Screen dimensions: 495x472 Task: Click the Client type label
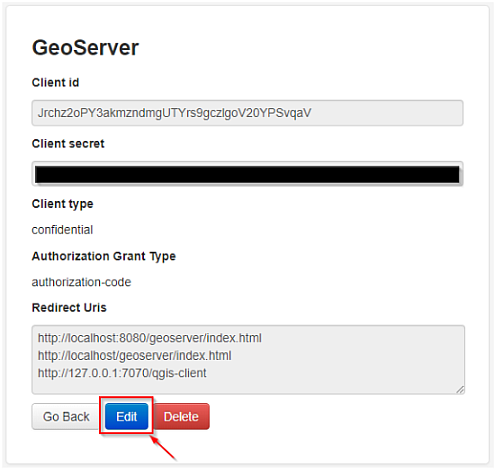click(x=62, y=204)
